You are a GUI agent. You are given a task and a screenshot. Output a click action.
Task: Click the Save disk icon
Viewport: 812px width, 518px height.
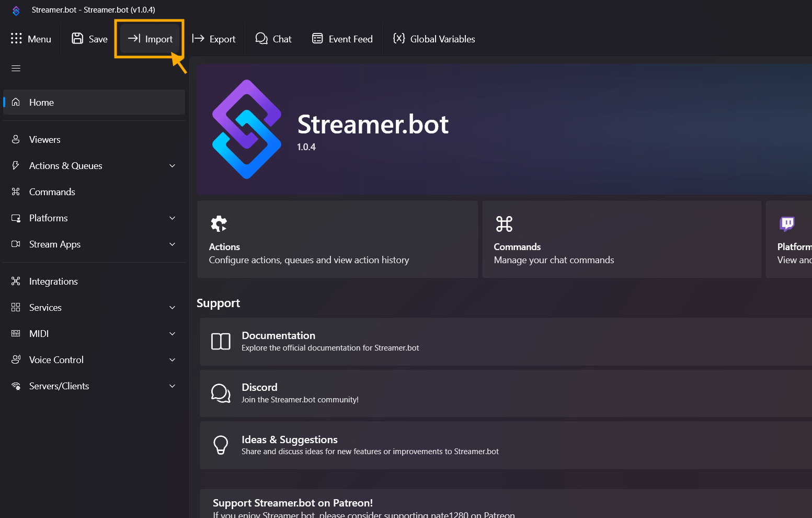77,38
